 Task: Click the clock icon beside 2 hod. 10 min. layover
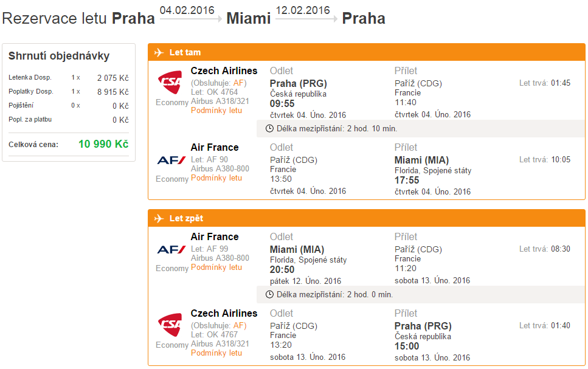[x=269, y=129]
